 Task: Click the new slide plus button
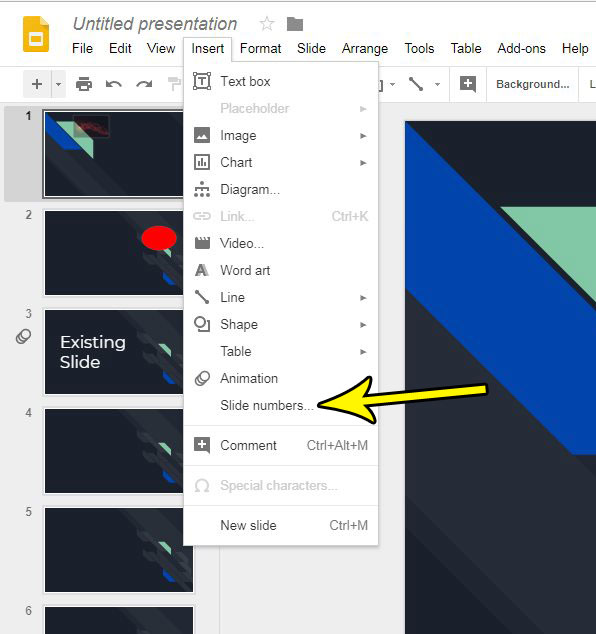(37, 84)
